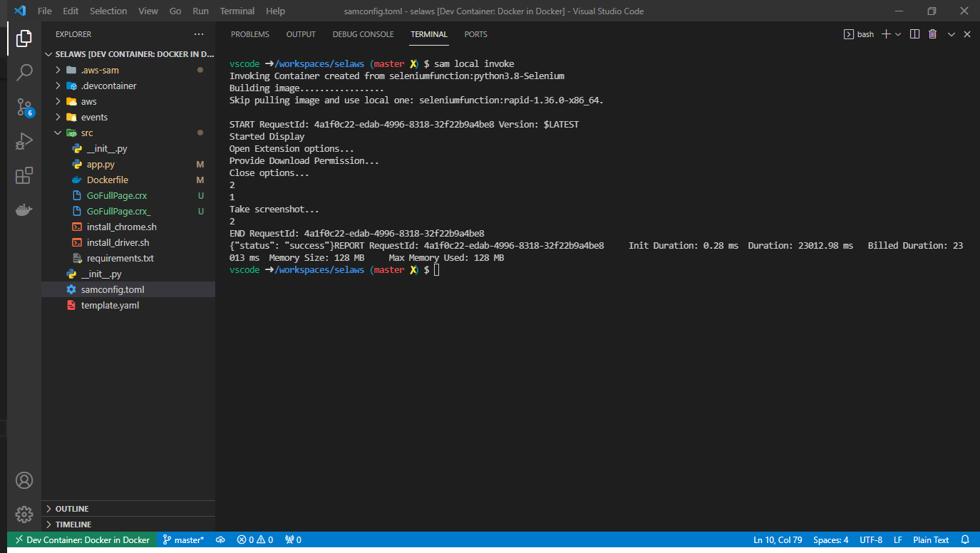Create a new terminal with plus icon
The height and width of the screenshot is (553, 980).
point(886,33)
